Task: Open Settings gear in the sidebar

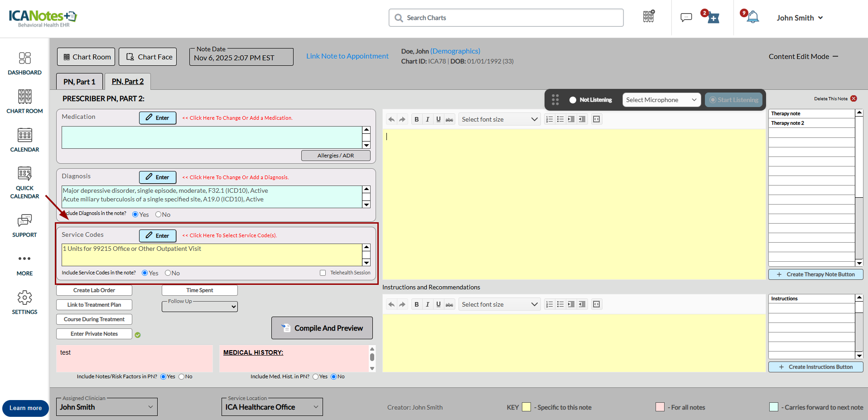Action: tap(24, 303)
